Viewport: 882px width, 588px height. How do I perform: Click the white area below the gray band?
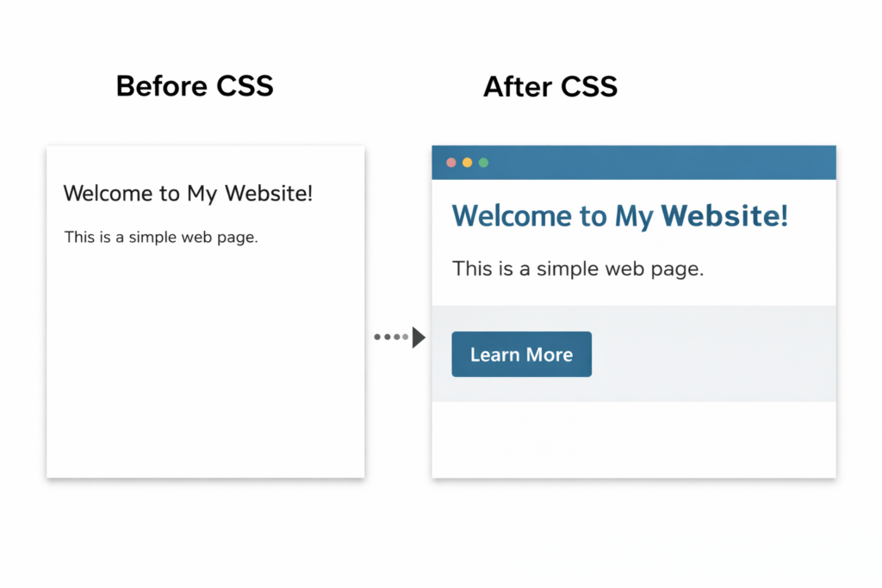coord(633,439)
